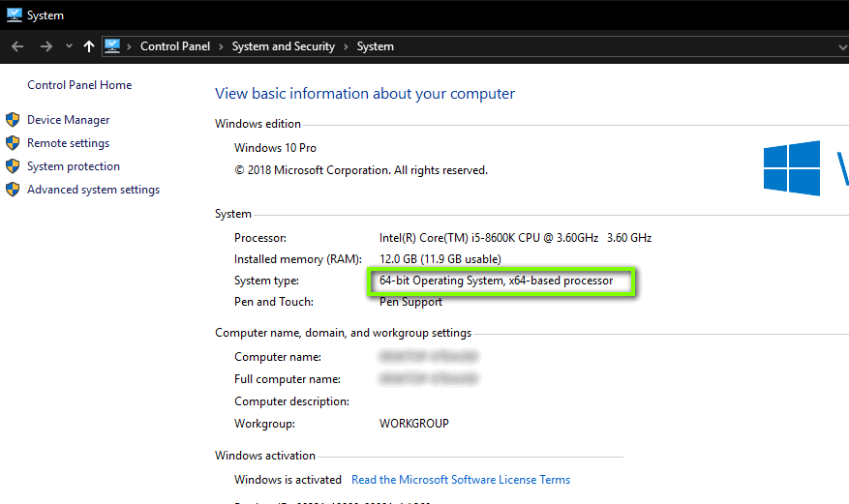Click the Forward navigation arrow

click(x=46, y=46)
